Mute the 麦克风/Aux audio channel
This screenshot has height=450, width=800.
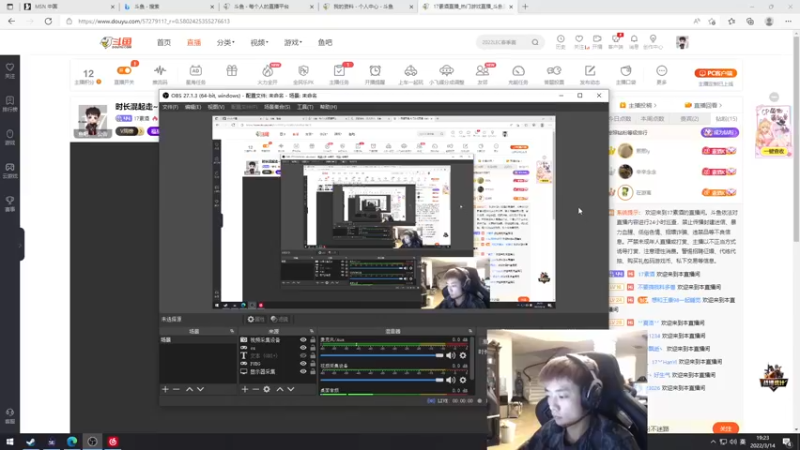(451, 355)
